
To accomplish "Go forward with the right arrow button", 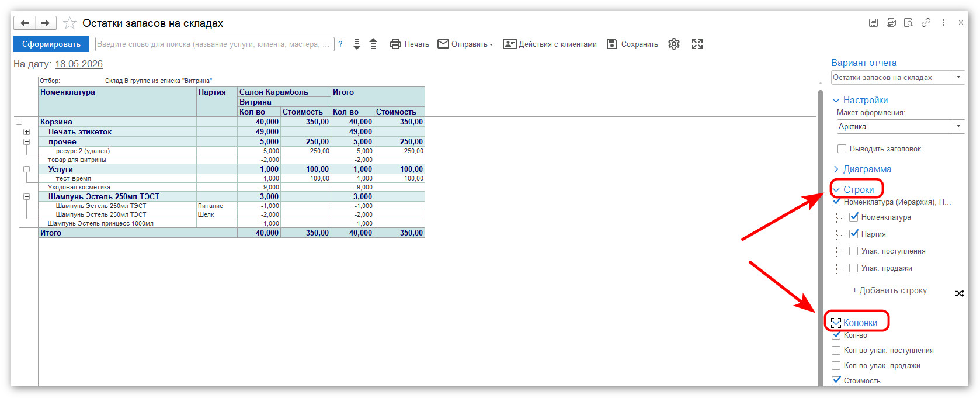I will 46,23.
